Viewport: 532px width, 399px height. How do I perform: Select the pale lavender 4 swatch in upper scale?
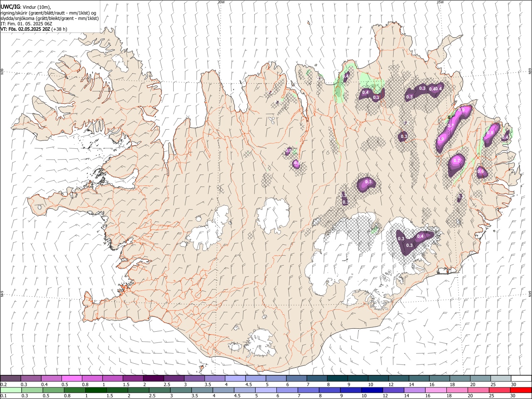click(235, 379)
